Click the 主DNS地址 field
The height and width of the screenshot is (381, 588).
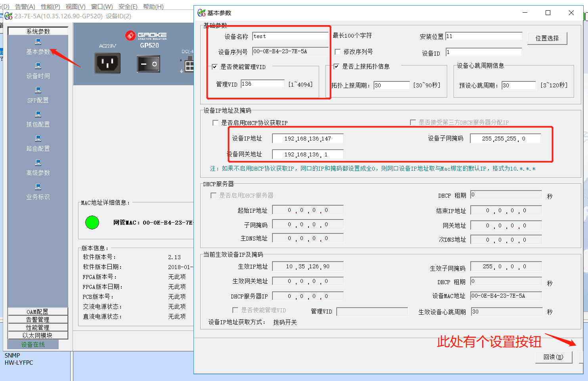coord(308,239)
